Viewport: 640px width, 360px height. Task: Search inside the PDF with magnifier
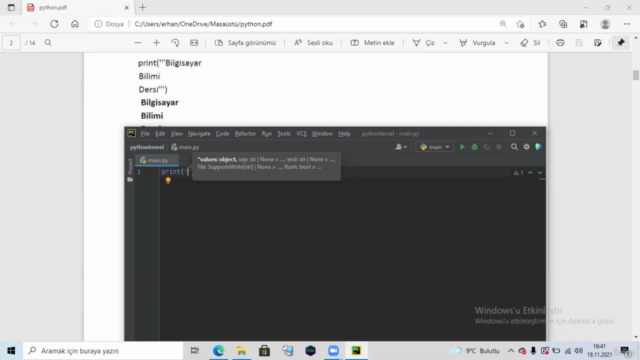point(48,43)
